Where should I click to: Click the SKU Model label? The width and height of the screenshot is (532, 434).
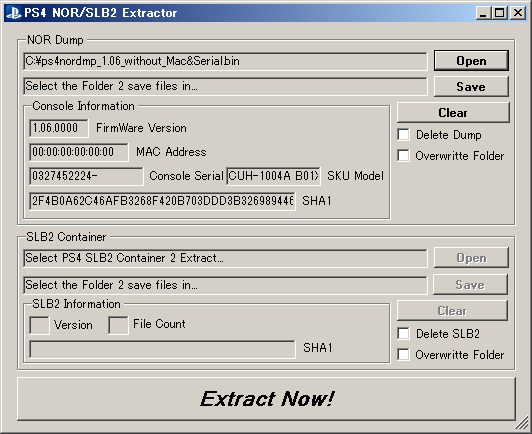(x=355, y=176)
